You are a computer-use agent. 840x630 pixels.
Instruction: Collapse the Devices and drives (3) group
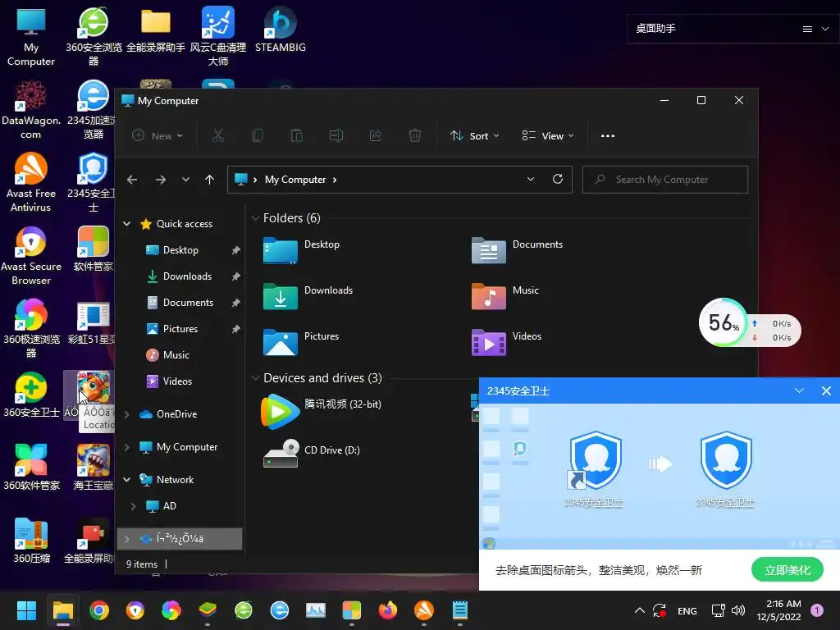[x=256, y=378]
